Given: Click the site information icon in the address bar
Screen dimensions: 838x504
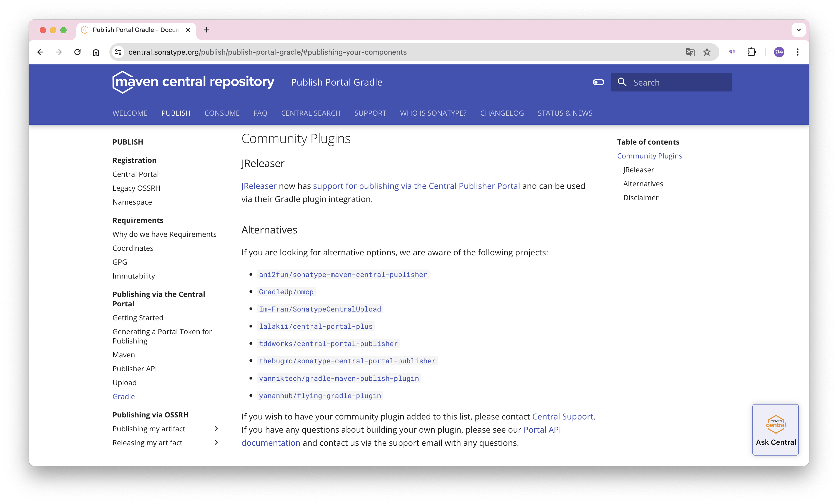Looking at the screenshot, I should coord(118,52).
